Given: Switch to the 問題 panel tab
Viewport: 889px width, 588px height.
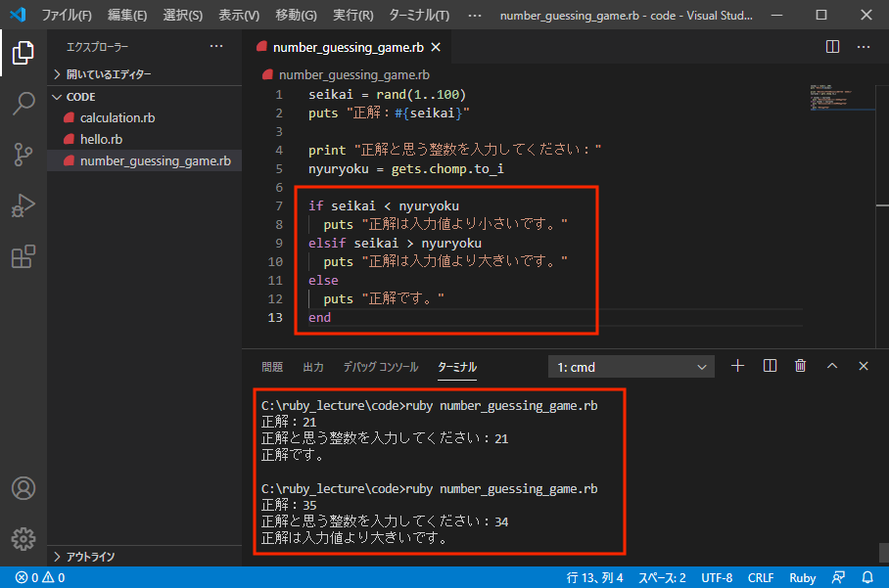Looking at the screenshot, I should click(x=272, y=367).
